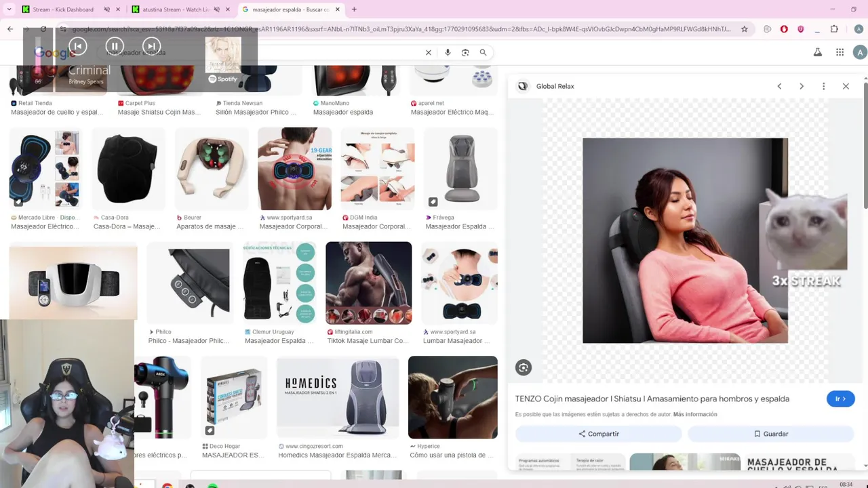This screenshot has height=488, width=868.
Task: Open Frávega Masajeador Espalda thumbnail
Action: pyautogui.click(x=460, y=169)
